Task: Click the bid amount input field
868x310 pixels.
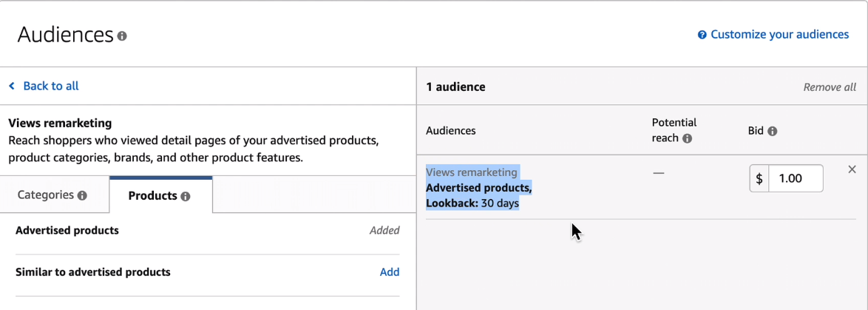Action: (796, 178)
